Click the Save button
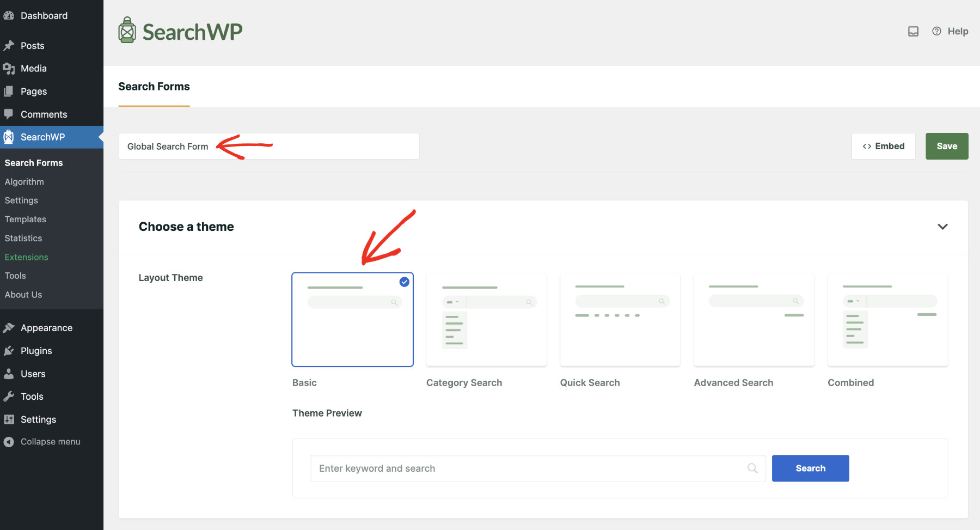This screenshot has height=530, width=980. 947,146
